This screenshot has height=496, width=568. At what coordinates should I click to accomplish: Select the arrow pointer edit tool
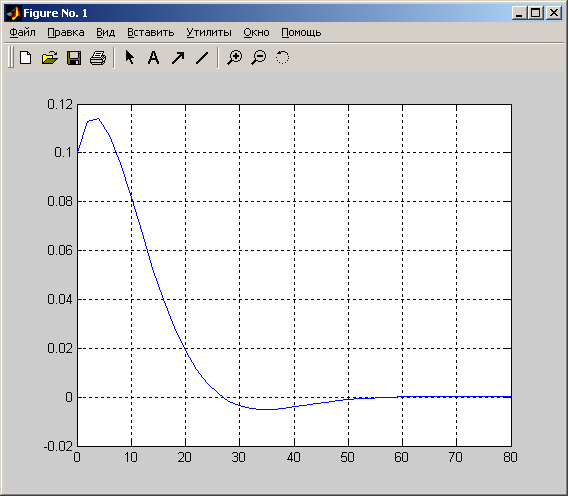point(129,57)
